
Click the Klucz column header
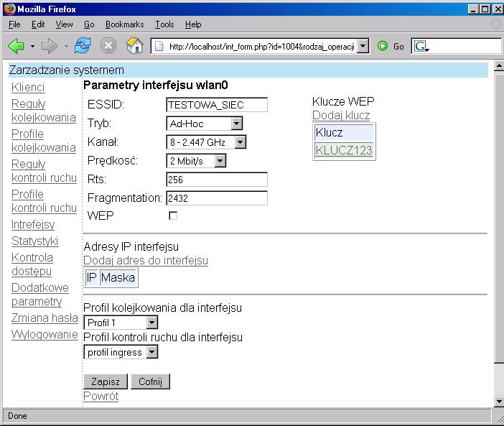pyautogui.click(x=344, y=132)
